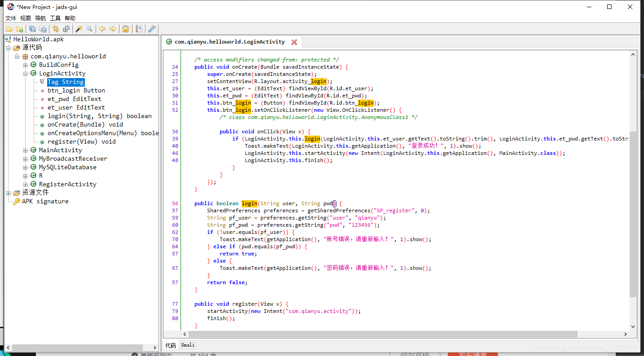Open the 工具 menu
Image resolution: width=644 pixels, height=356 pixels.
(55, 18)
